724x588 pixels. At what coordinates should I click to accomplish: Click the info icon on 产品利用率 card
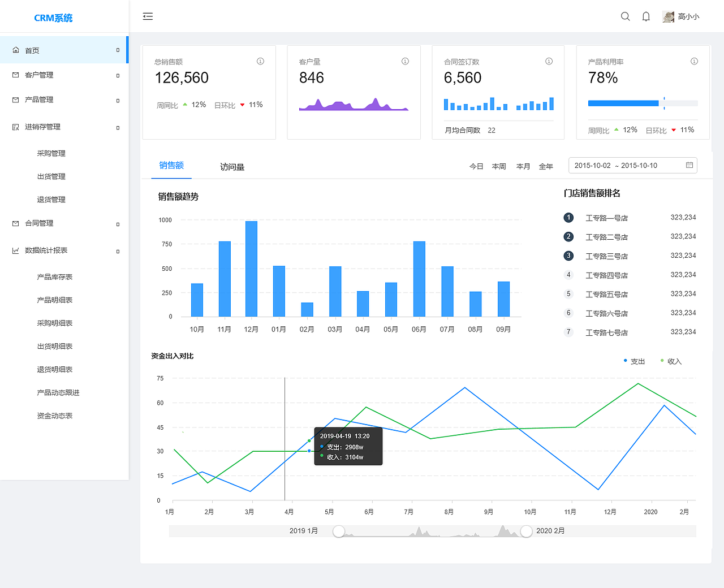[694, 61]
